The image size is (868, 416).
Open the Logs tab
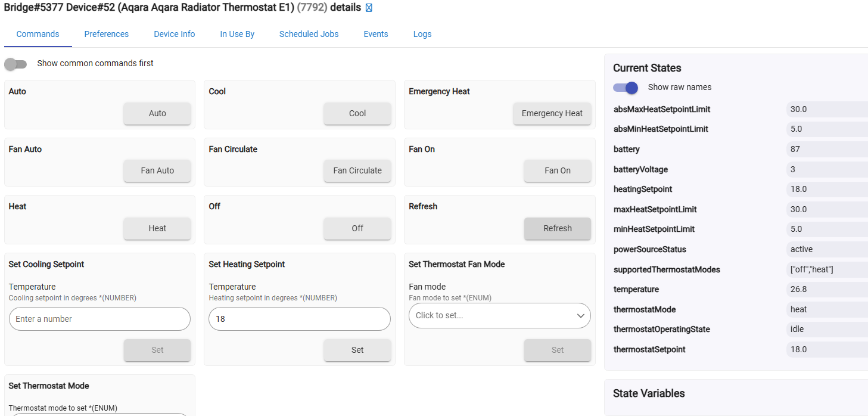coord(422,35)
